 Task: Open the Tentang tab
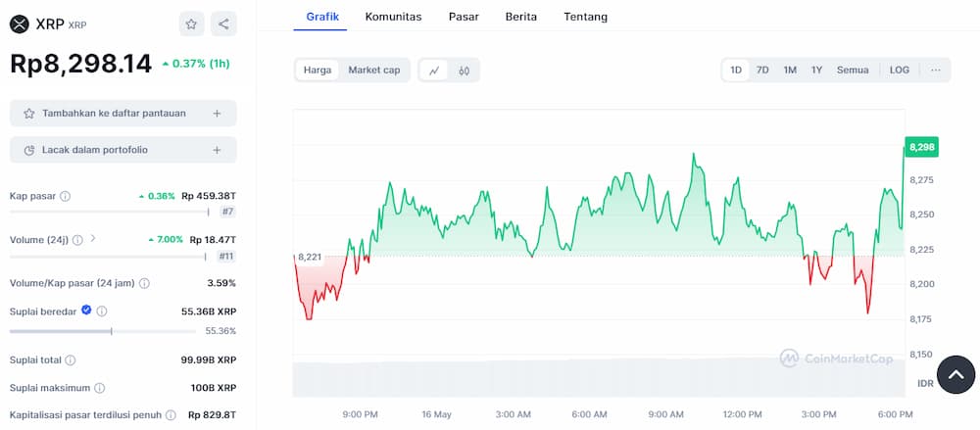[x=586, y=17]
